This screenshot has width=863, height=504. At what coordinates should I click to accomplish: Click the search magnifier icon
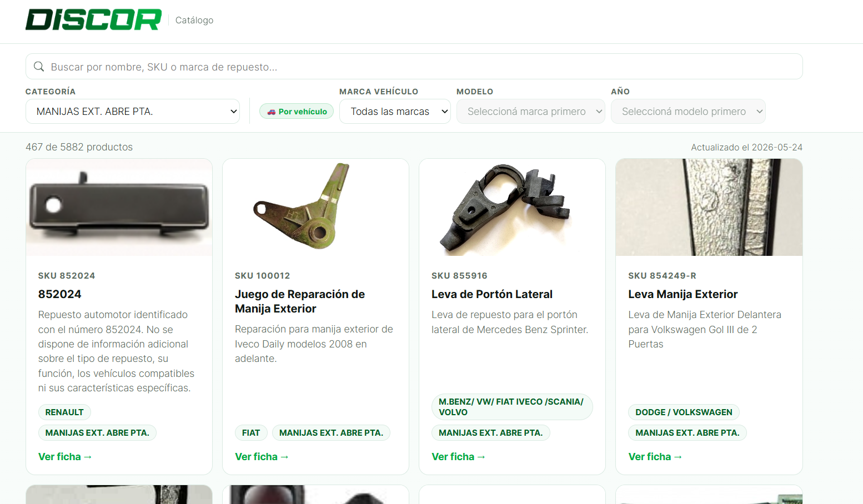tap(39, 67)
